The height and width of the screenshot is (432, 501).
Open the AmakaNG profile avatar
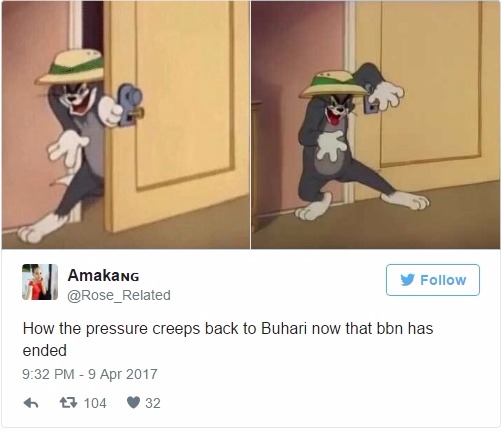coord(40,282)
